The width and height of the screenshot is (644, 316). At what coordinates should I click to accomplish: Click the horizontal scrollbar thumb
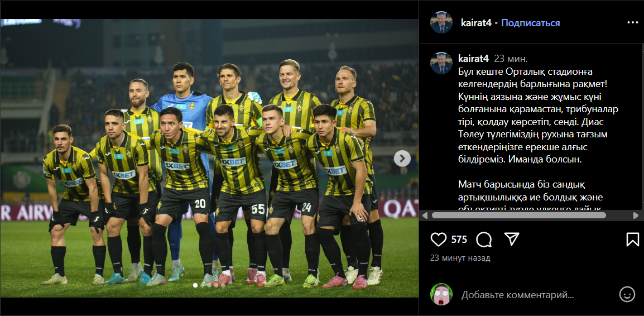point(519,216)
